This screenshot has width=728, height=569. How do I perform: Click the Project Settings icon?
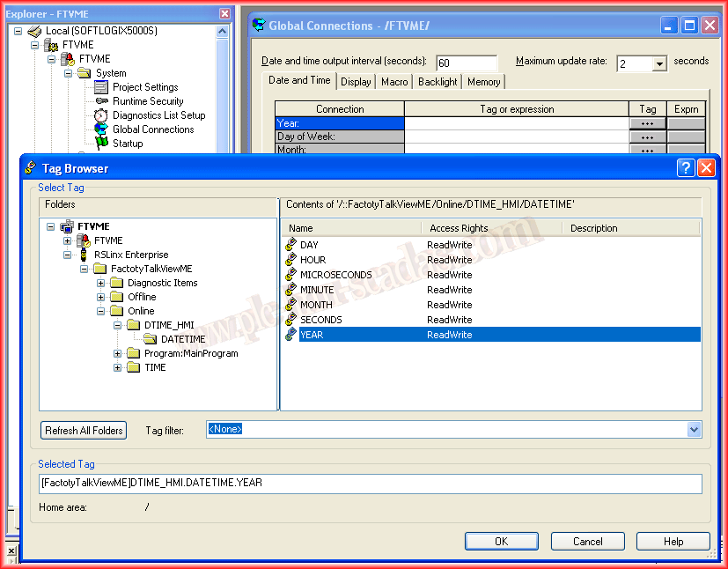coord(101,87)
